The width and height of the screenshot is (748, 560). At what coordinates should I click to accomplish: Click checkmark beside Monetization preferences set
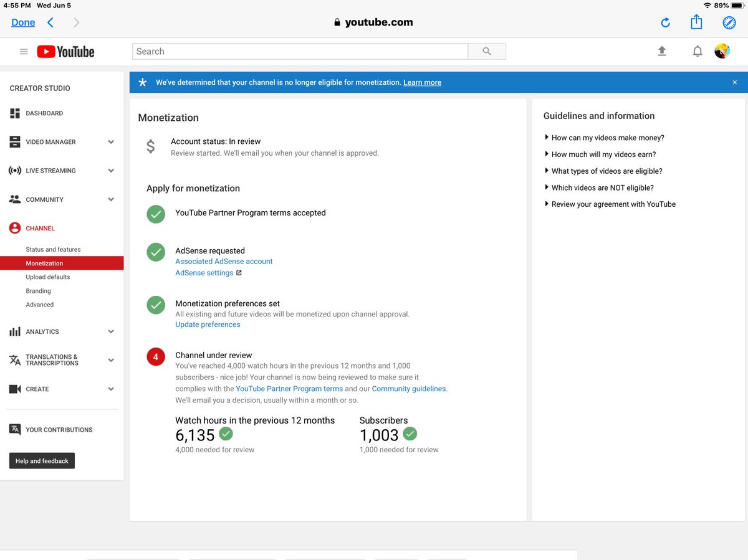click(x=156, y=305)
